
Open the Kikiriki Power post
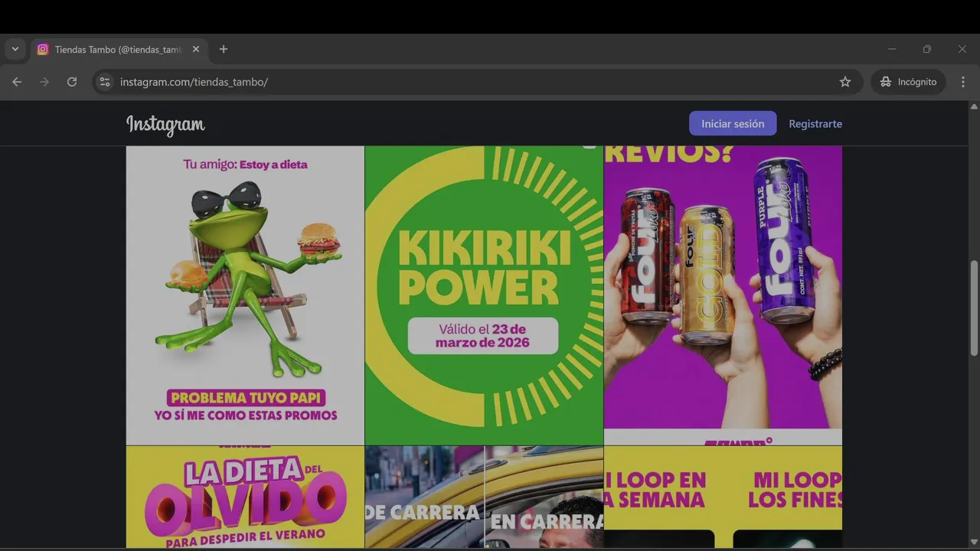click(484, 295)
